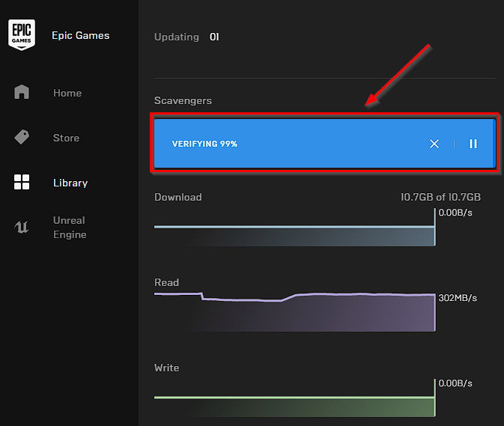Image resolution: width=504 pixels, height=426 pixels.
Task: Click the 10.7GB of 10.7GB label
Action: (440, 197)
